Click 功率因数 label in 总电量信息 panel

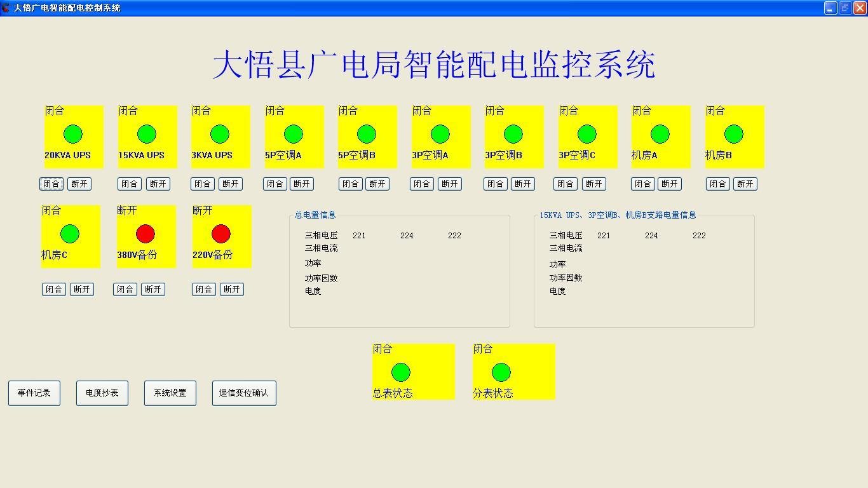pyautogui.click(x=322, y=278)
